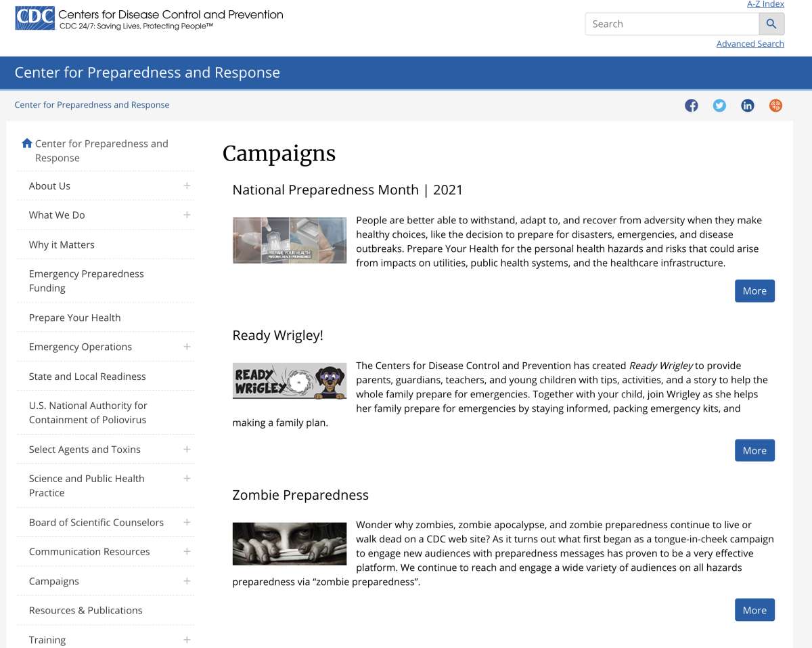The width and height of the screenshot is (812, 648).
Task: Open Emergency Operations sidebar item
Action: point(81,347)
